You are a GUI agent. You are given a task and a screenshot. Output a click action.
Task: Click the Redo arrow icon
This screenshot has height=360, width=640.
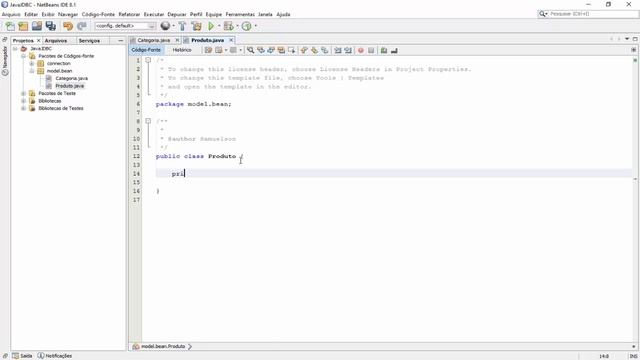coord(82,26)
